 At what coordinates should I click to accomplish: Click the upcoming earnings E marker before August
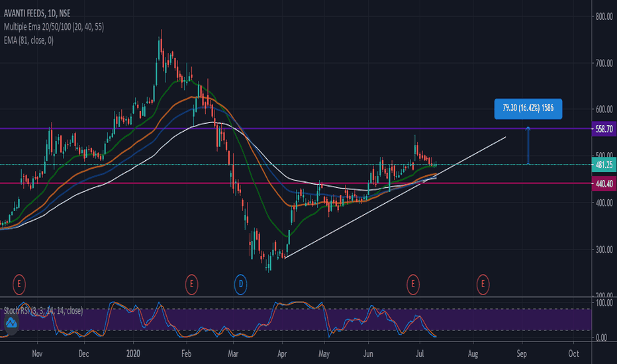point(483,284)
